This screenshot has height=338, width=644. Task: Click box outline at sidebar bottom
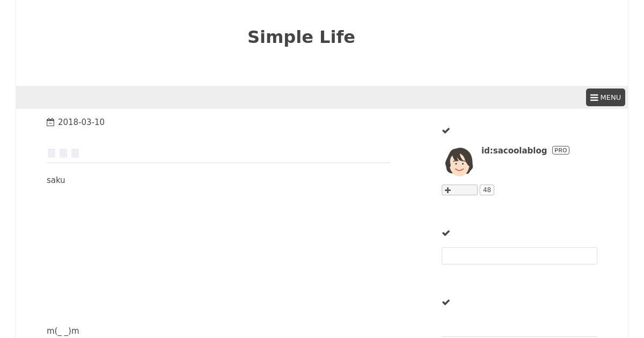coord(519,336)
